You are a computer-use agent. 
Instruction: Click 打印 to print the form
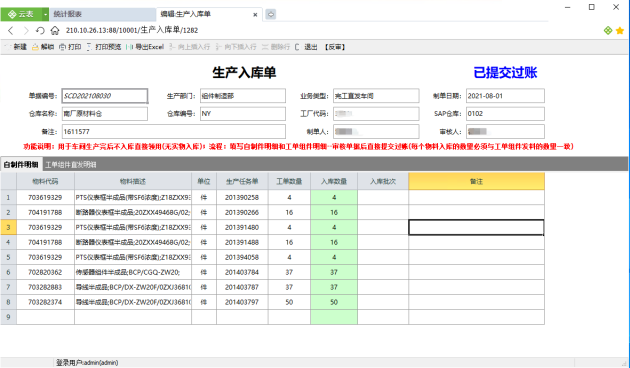coord(70,47)
